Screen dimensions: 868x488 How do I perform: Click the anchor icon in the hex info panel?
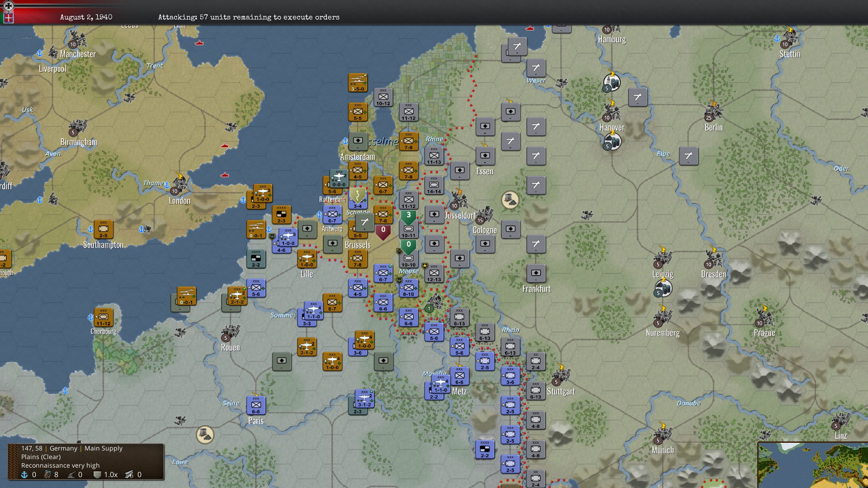point(25,474)
